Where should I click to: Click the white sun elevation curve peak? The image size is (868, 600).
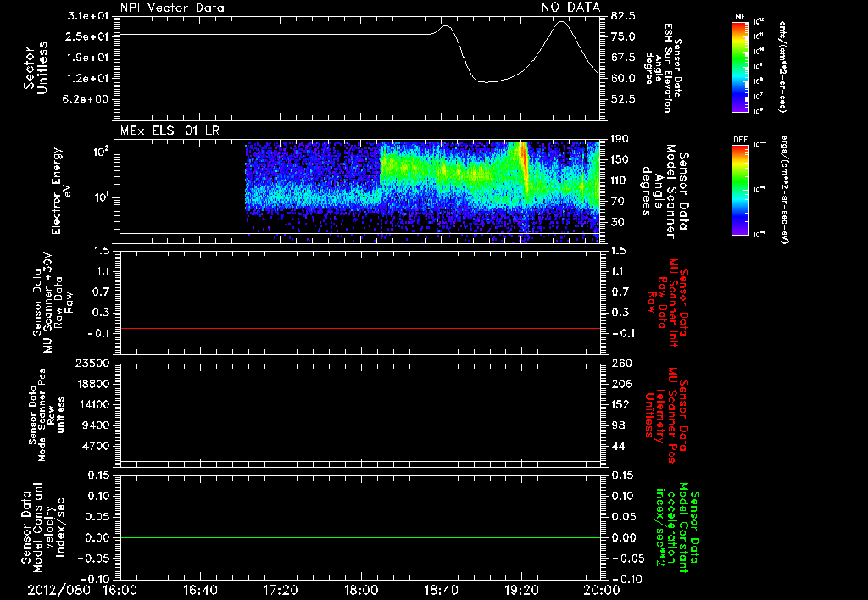pyautogui.click(x=562, y=22)
